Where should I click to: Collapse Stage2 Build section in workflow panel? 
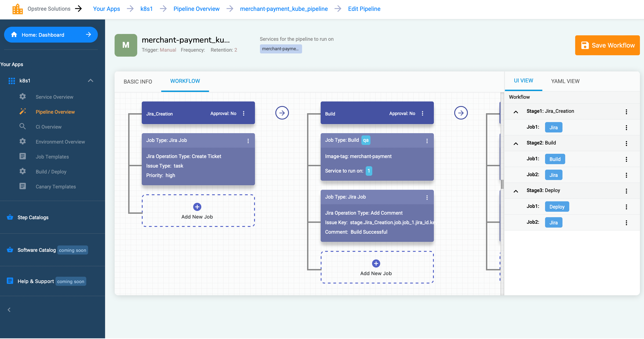[516, 143]
